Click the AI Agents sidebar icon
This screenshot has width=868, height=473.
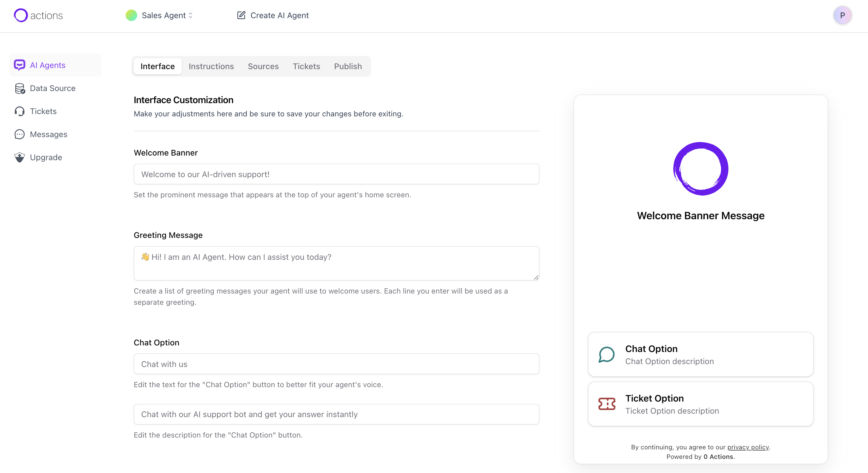pyautogui.click(x=19, y=65)
